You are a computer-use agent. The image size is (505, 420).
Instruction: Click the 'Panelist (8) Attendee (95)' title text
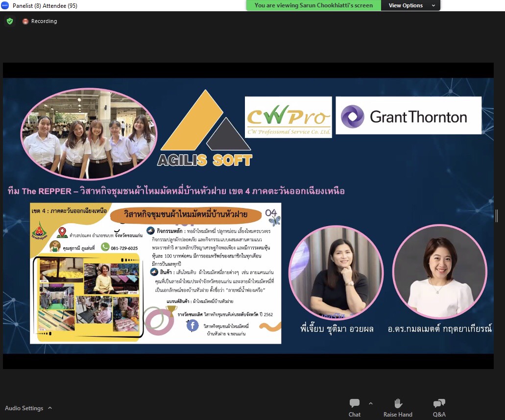[45, 5]
